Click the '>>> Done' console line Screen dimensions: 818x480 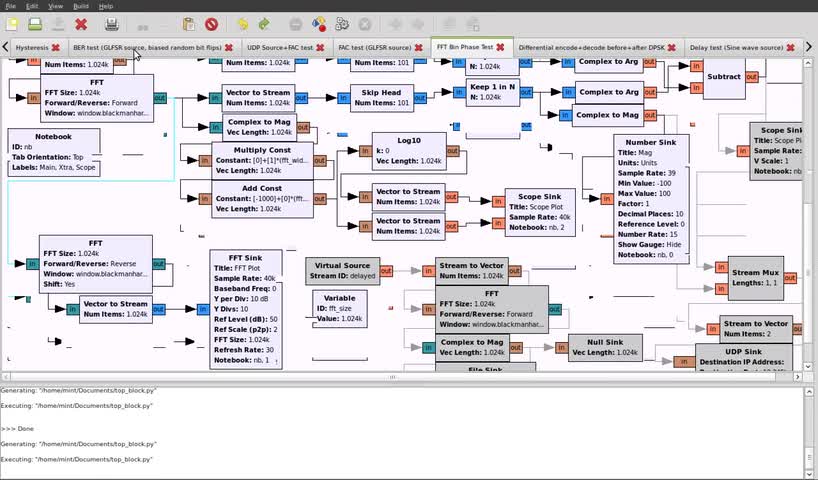click(x=17, y=428)
